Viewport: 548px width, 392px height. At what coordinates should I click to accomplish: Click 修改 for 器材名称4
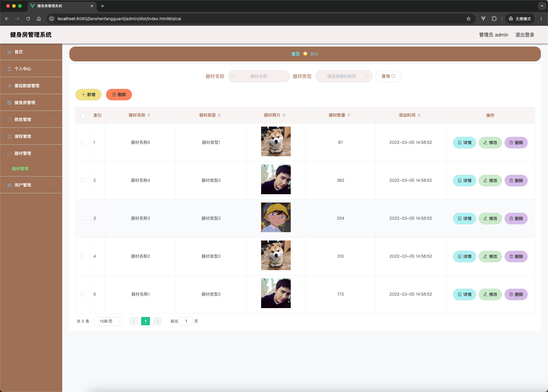pos(490,181)
